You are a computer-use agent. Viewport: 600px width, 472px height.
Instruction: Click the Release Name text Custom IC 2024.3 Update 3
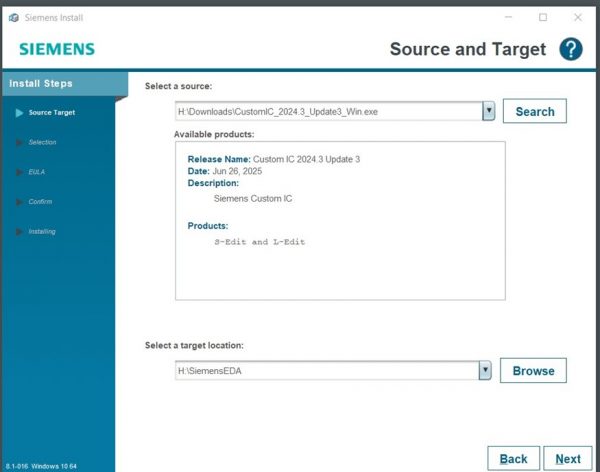click(x=306, y=159)
